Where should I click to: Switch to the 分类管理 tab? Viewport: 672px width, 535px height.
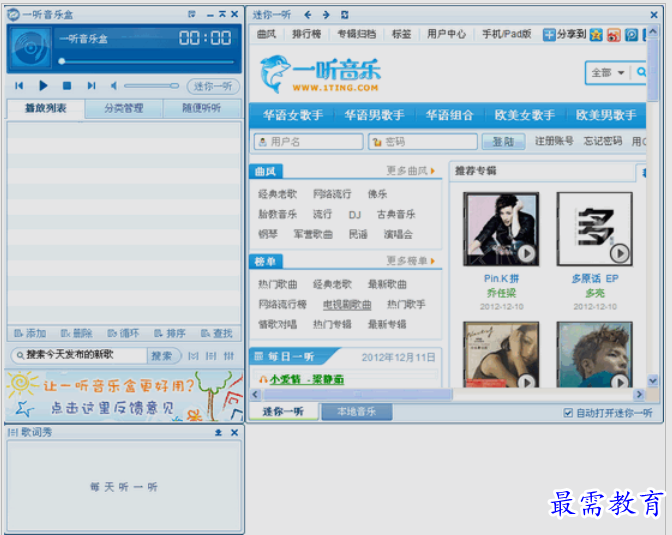pyautogui.click(x=123, y=108)
